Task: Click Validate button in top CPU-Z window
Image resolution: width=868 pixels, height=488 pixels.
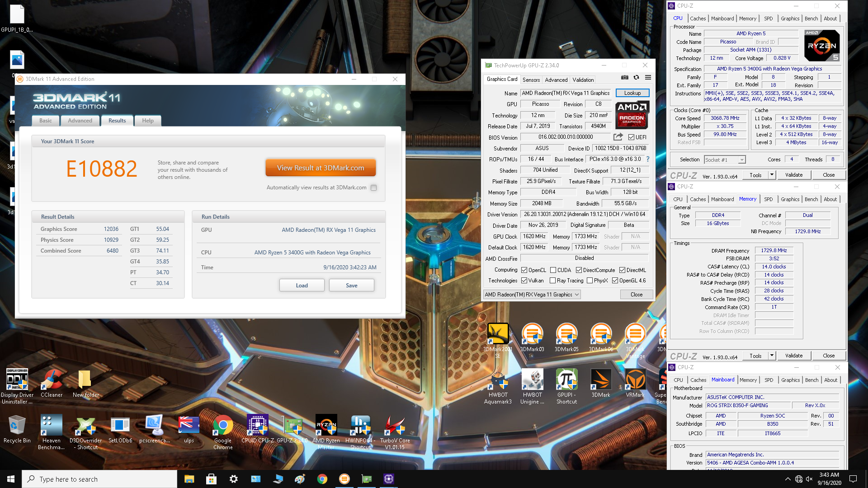Action: point(794,175)
